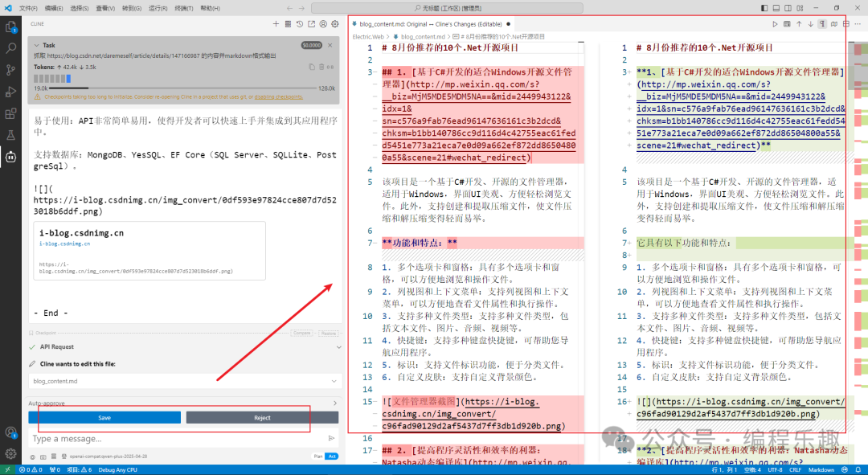
Task: Click the Save button
Action: click(x=104, y=418)
